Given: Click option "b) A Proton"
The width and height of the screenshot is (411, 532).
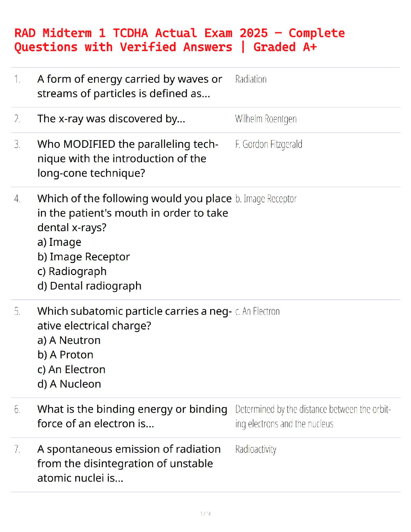Looking at the screenshot, I should click(x=65, y=355).
